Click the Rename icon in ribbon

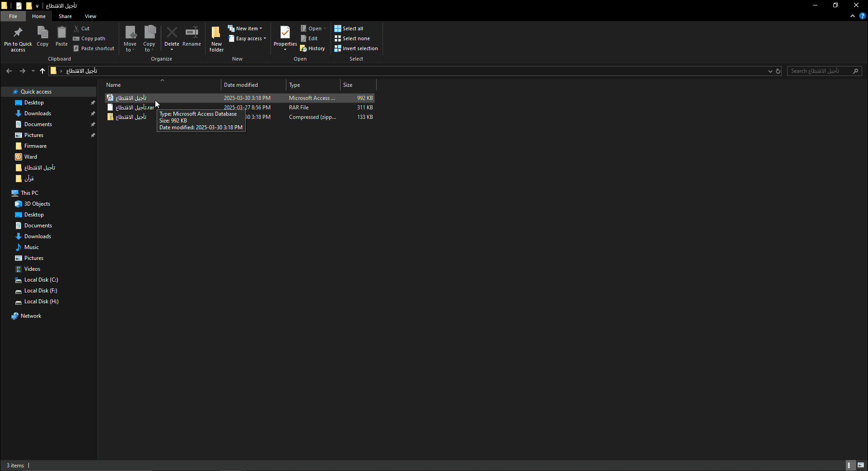191,33
